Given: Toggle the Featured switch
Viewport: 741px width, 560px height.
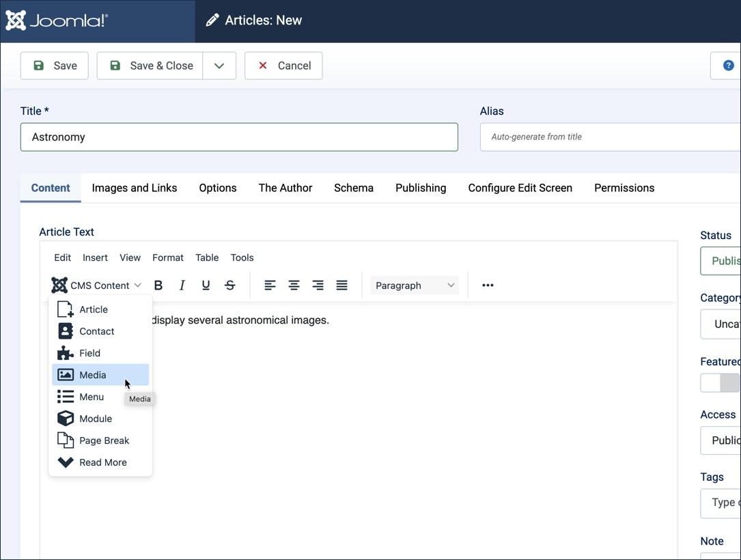Looking at the screenshot, I should 720,383.
